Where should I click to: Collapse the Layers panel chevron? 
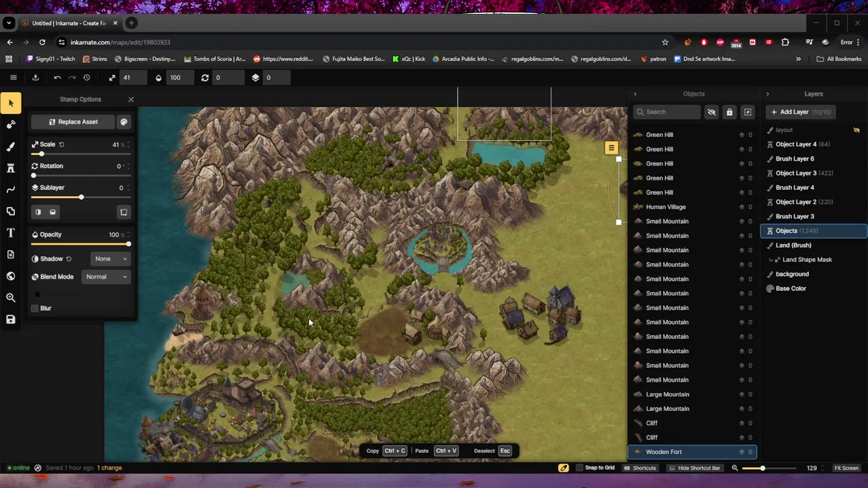767,94
